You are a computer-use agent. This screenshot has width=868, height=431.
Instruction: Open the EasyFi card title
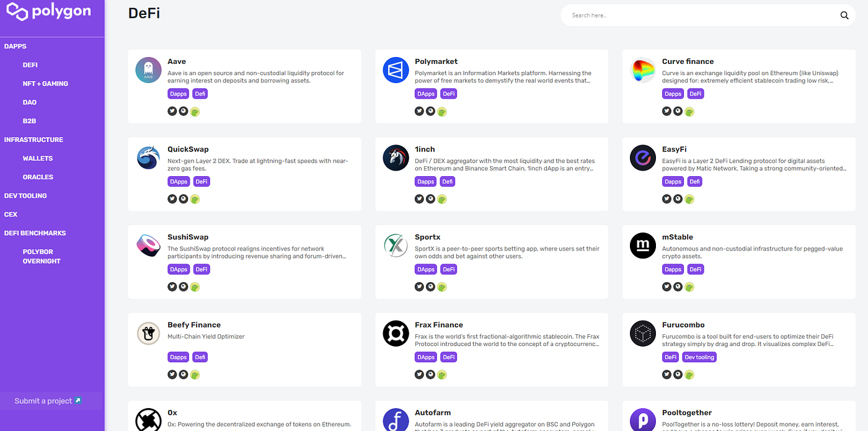(x=675, y=149)
